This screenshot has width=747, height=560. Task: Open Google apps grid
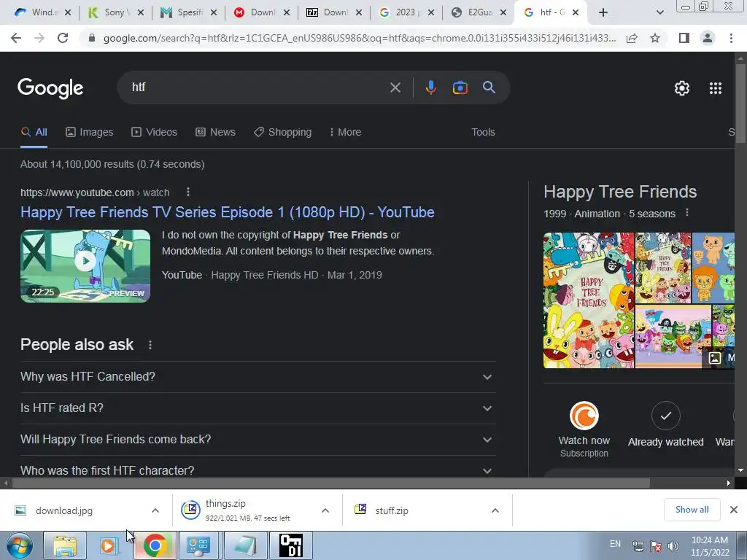[716, 88]
